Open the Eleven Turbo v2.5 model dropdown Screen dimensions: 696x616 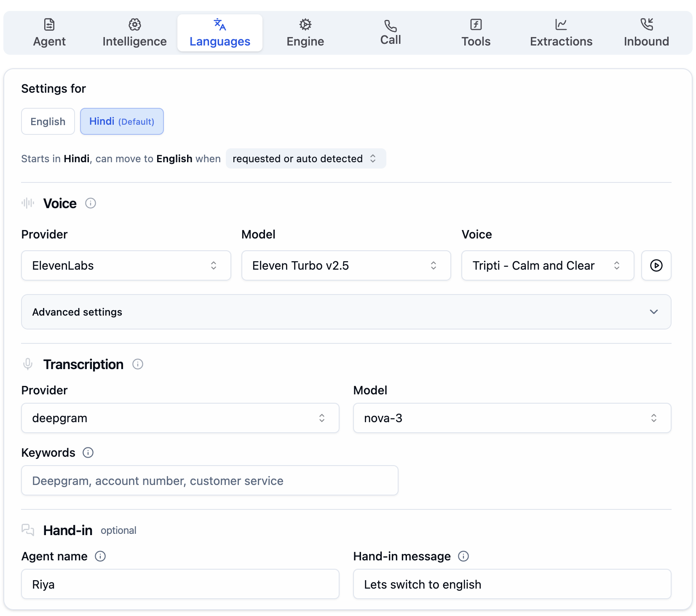(x=346, y=265)
